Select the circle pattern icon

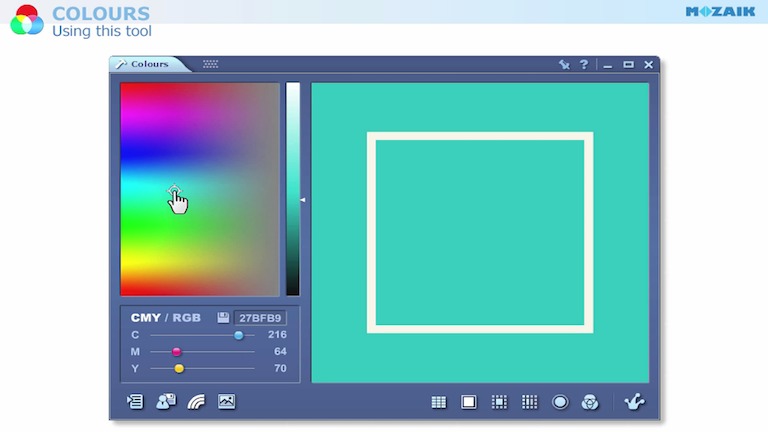[560, 402]
